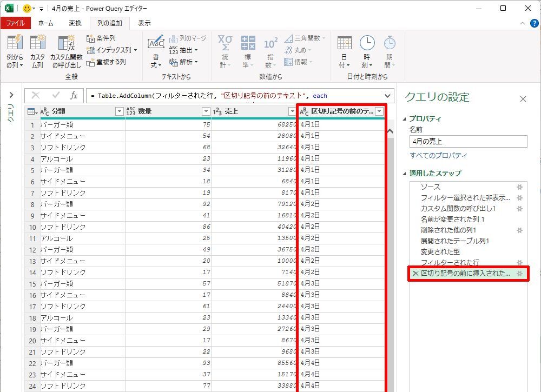
Task: Switch to the 変換 ribbon tab
Action: click(75, 23)
